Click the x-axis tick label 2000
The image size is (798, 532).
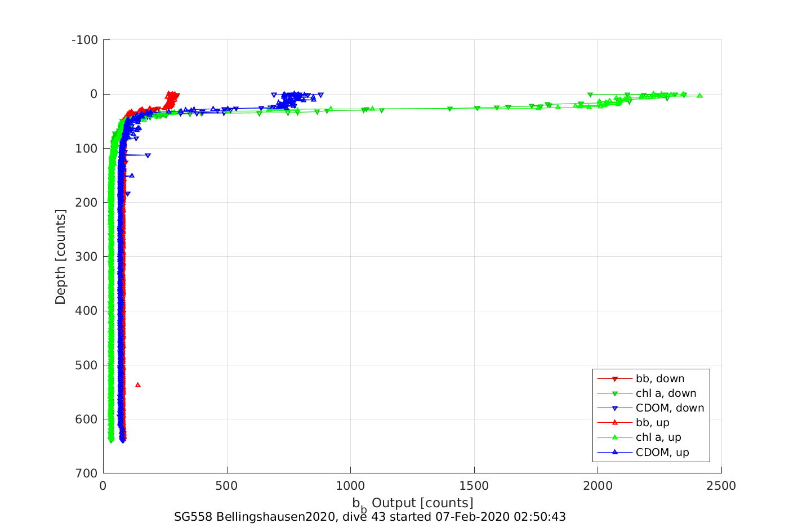(598, 486)
